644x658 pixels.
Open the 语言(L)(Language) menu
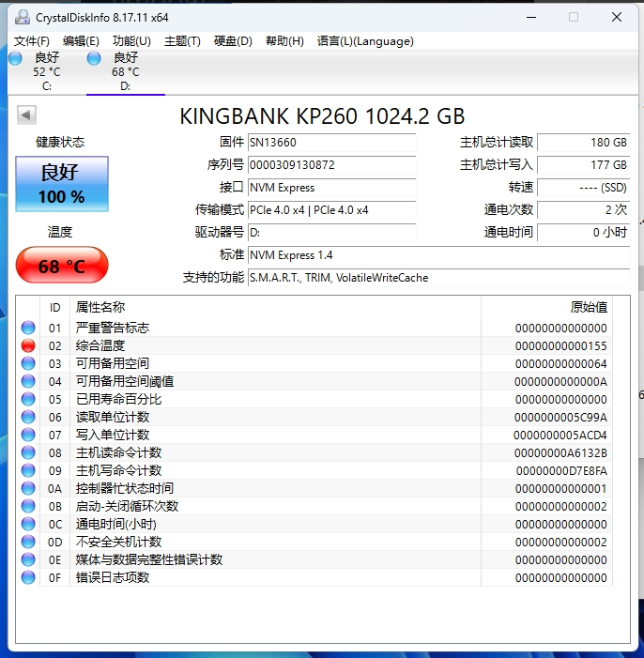click(365, 41)
